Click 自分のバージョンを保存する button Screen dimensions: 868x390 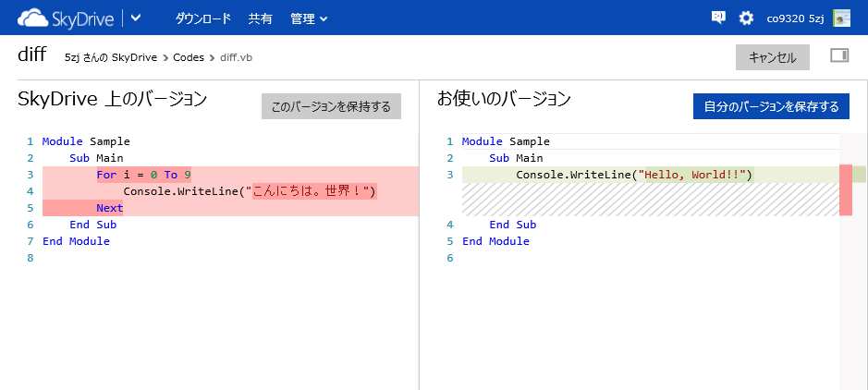771,106
